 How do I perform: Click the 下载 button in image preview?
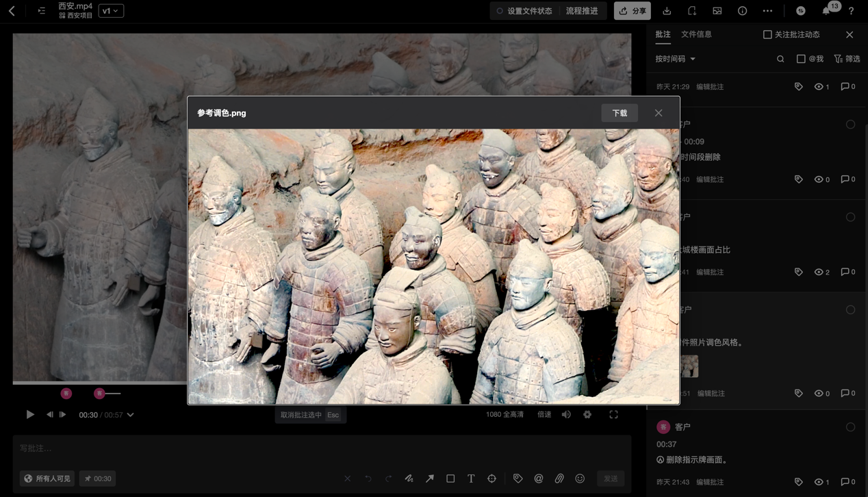coord(620,113)
